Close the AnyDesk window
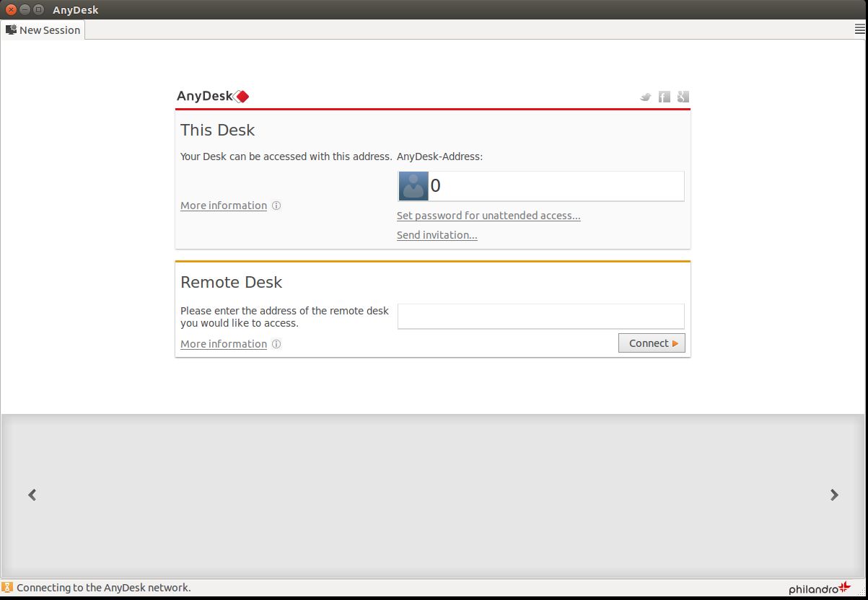Viewport: 868px width, 600px height. click(x=11, y=9)
